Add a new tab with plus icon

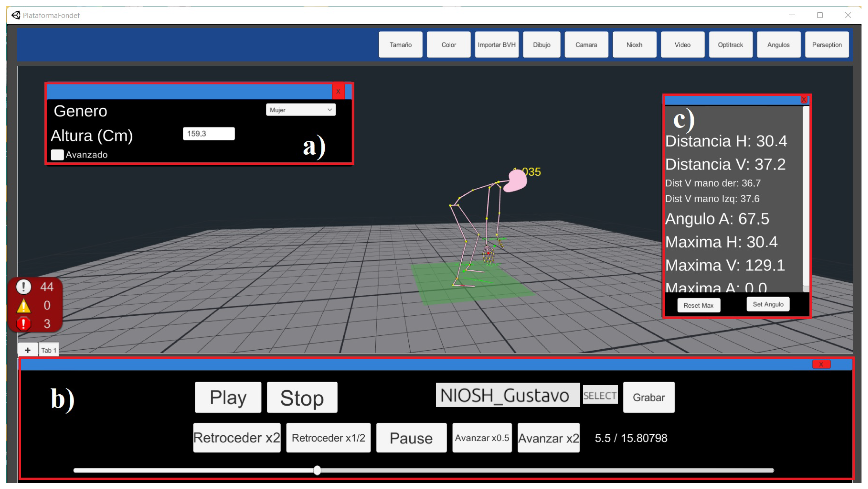point(28,350)
